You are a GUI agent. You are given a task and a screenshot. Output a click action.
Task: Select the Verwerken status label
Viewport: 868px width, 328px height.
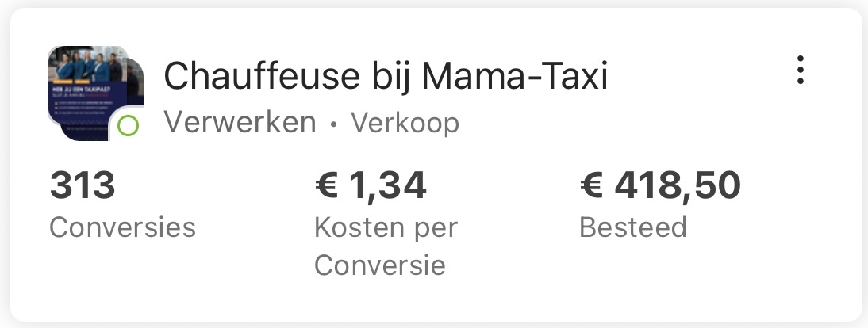[240, 123]
